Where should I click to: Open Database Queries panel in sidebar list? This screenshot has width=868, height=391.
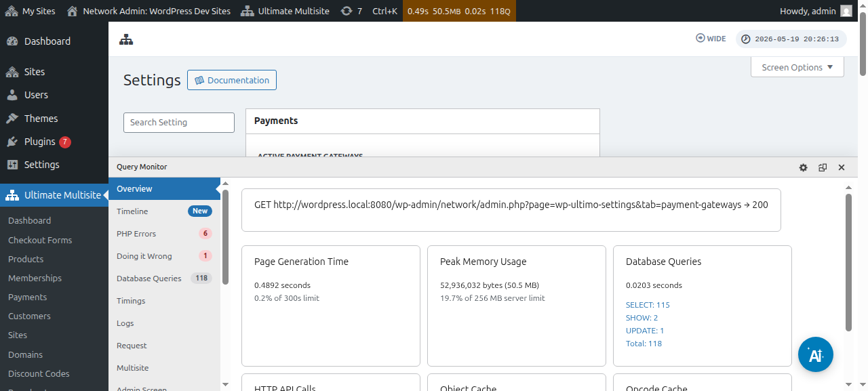click(164, 279)
